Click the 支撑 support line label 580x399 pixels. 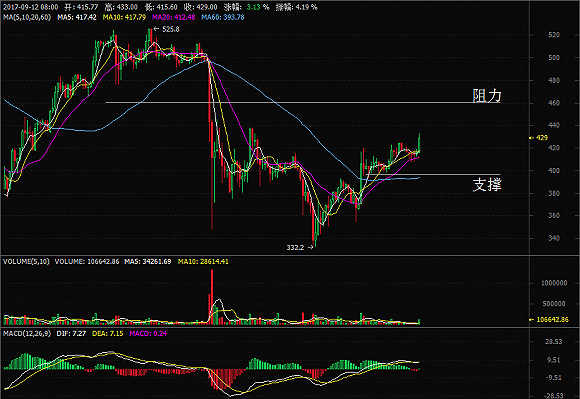pos(487,185)
